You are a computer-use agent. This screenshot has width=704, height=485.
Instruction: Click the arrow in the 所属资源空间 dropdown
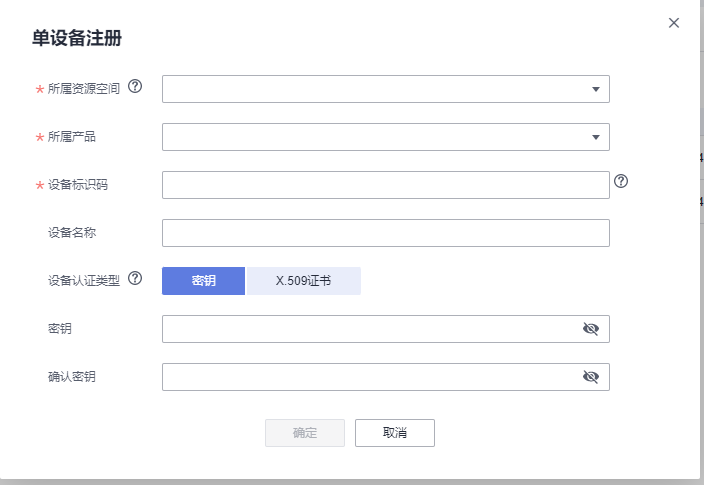596,89
